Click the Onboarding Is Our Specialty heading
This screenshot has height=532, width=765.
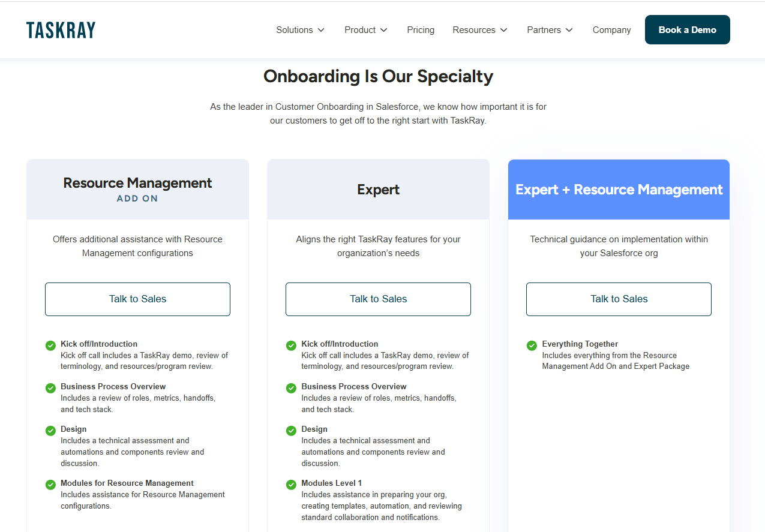pos(378,76)
